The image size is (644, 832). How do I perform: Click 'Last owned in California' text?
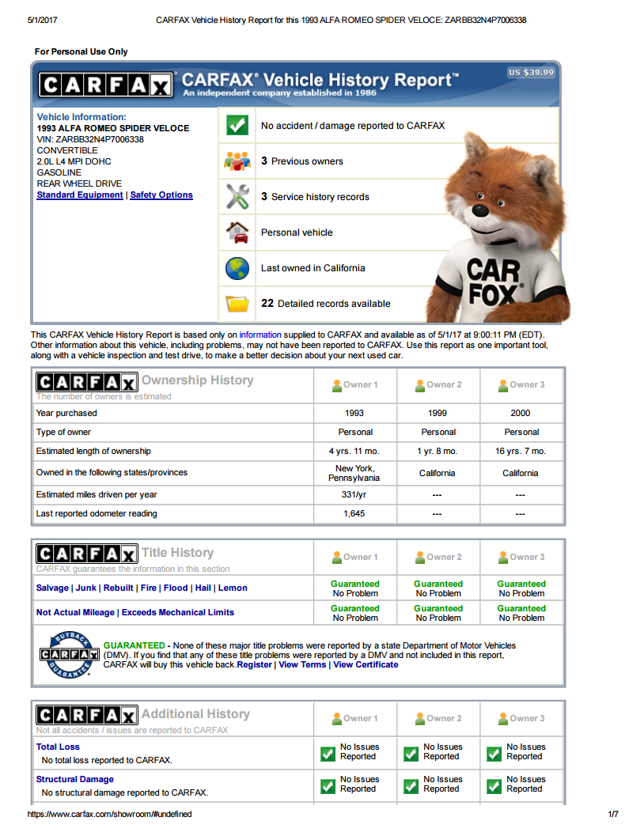pyautogui.click(x=313, y=268)
